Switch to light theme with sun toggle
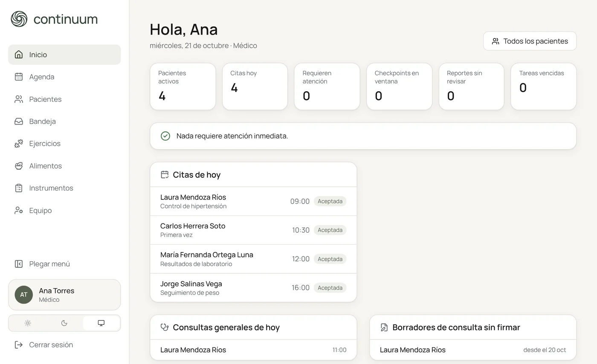The height and width of the screenshot is (364, 597). (28, 323)
